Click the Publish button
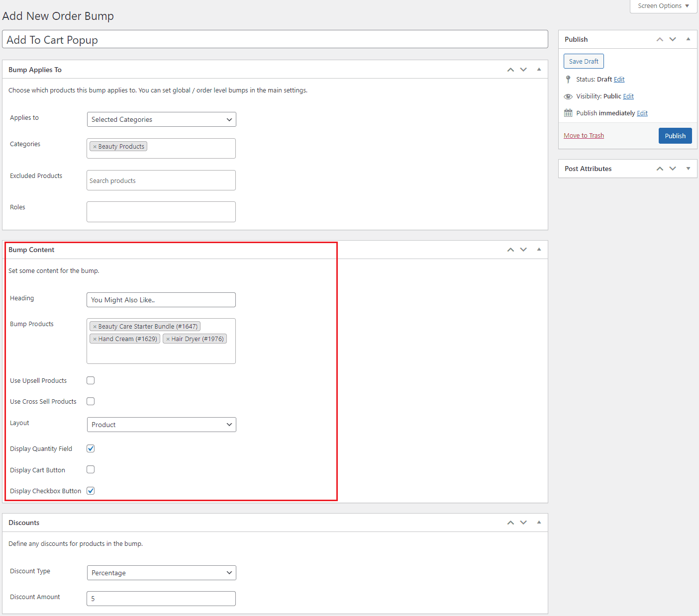 (x=675, y=135)
